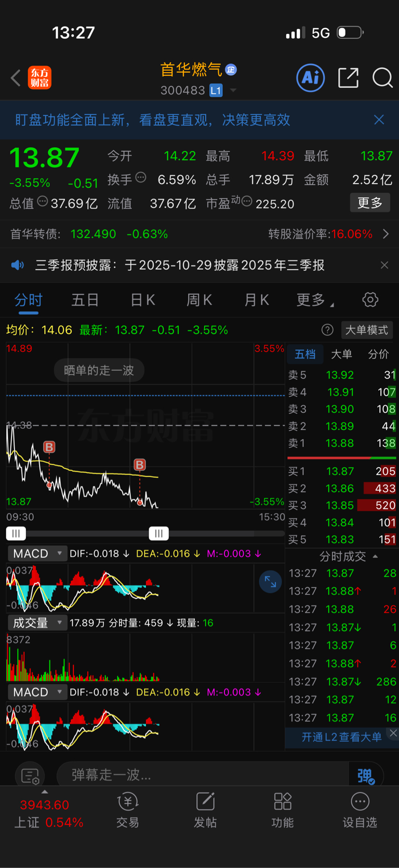This screenshot has height=868, width=399.
Task: Expand chart with fullscreen arrows icon
Action: (x=270, y=582)
